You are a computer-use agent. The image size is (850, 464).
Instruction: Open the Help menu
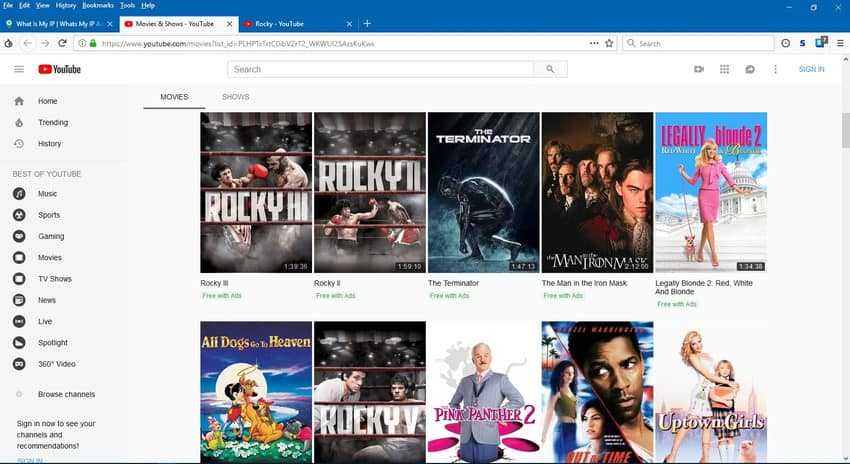click(x=148, y=5)
